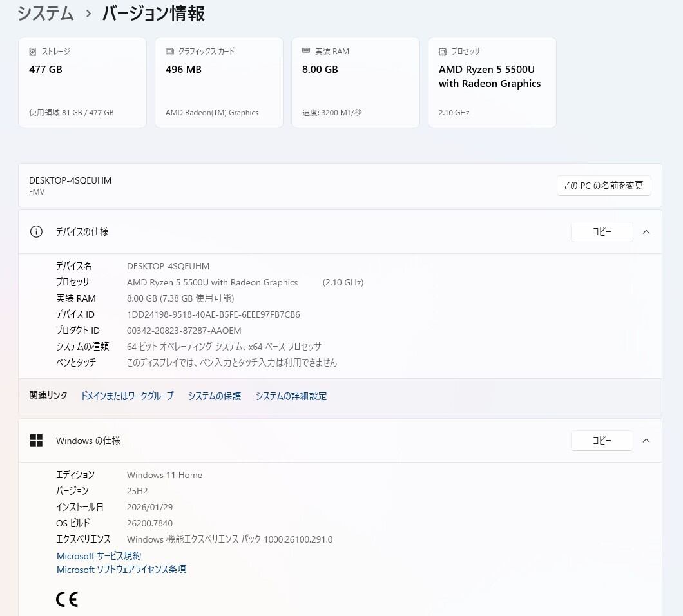Collapse the デバイスの仕様 section chevron
Image resolution: width=683 pixels, height=616 pixels.
(x=646, y=232)
